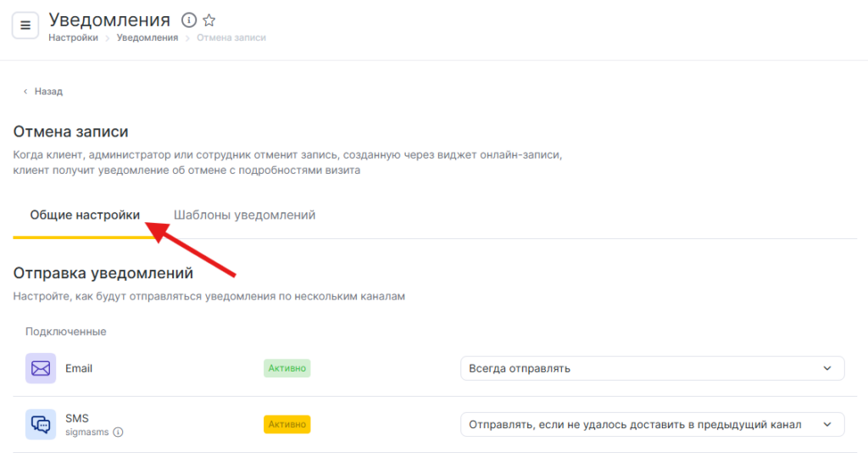Image resolution: width=868 pixels, height=469 pixels.
Task: Click the back chevron arrow before Назад
Action: [25, 92]
